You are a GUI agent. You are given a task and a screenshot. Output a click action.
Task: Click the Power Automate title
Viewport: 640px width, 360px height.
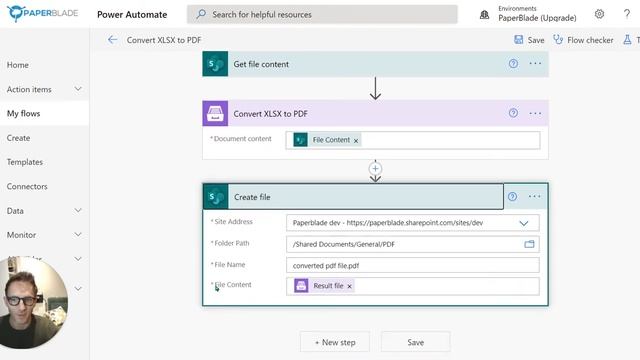tap(132, 14)
